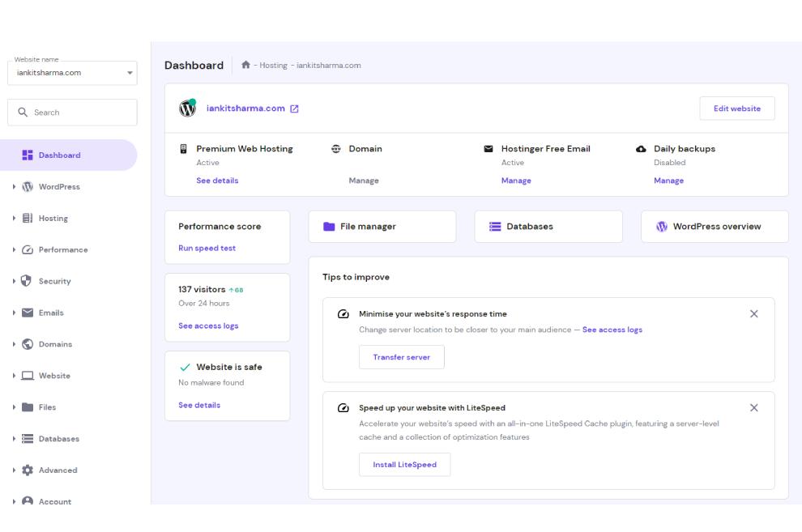Open See details under Website is safe

click(199, 405)
